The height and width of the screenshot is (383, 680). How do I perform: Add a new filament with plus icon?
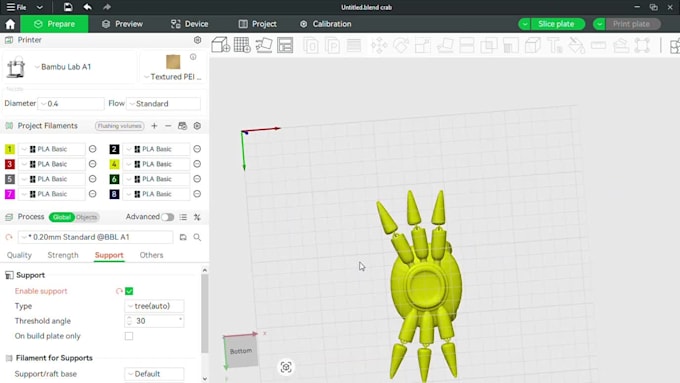pos(154,126)
